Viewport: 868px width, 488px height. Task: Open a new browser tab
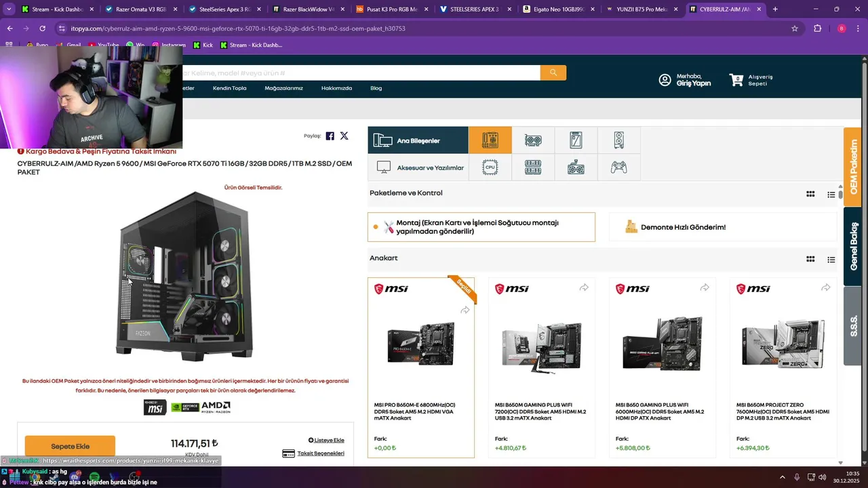[775, 9]
